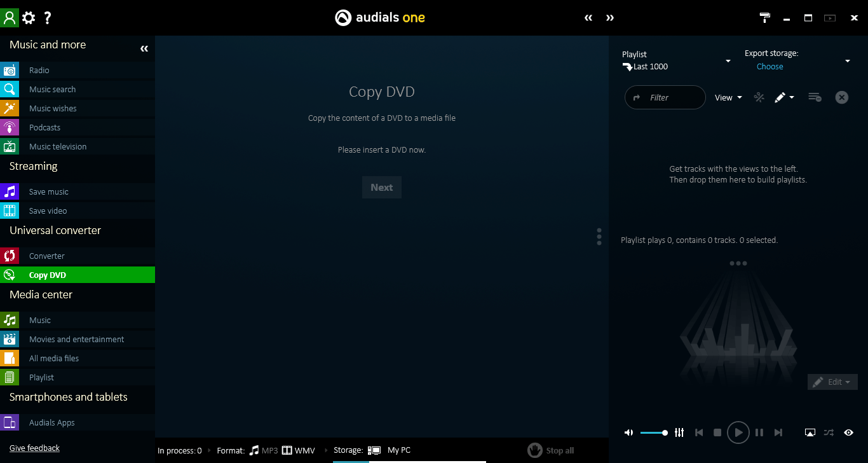Viewport: 868px width, 463px height.
Task: Open the Export storage dropdown arrow
Action: tap(848, 61)
